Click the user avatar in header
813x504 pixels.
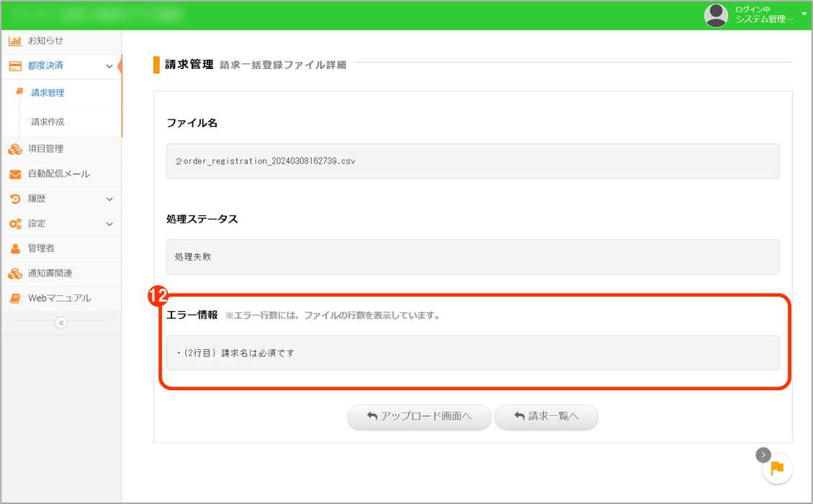tap(716, 15)
